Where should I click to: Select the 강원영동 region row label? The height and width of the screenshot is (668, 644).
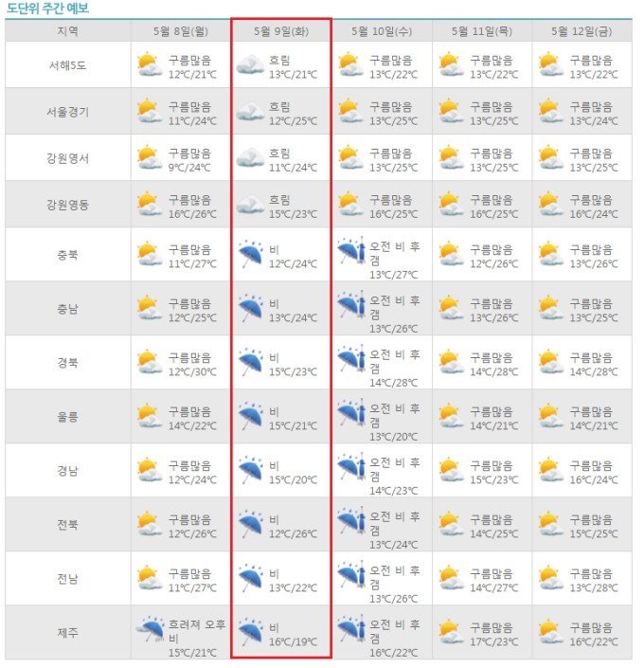pyautogui.click(x=68, y=205)
